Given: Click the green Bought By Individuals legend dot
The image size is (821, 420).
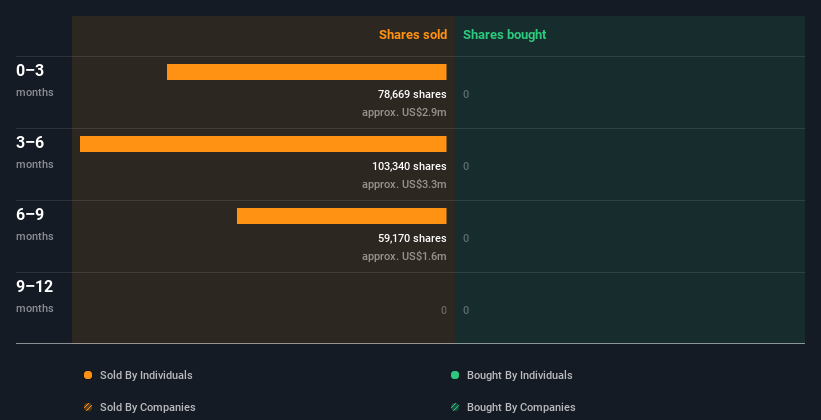Looking at the screenshot, I should 455,375.
